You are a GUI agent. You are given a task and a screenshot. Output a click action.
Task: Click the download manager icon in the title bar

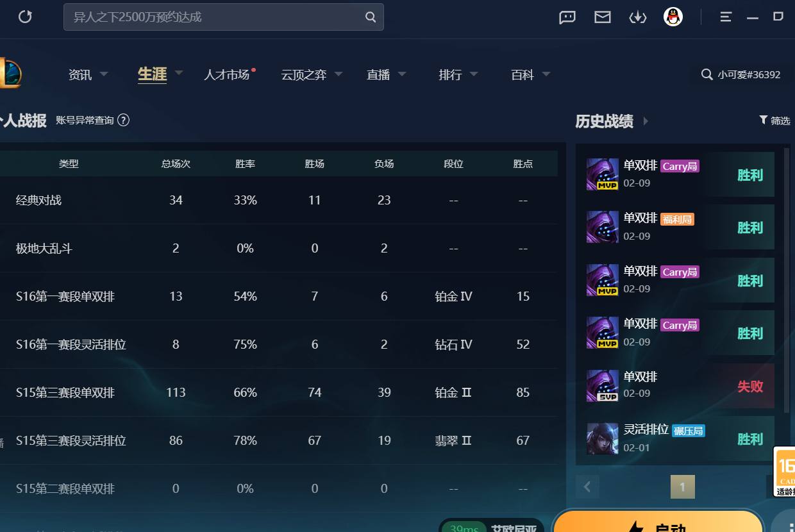[638, 17]
